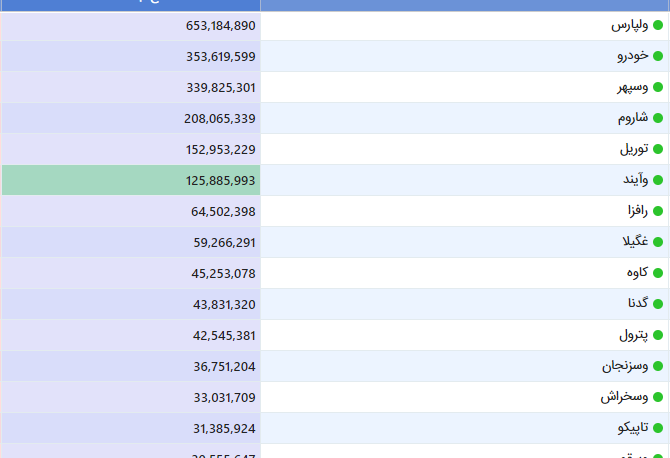Click the value 152,953,229
This screenshot has height=458, width=670.
(x=220, y=150)
